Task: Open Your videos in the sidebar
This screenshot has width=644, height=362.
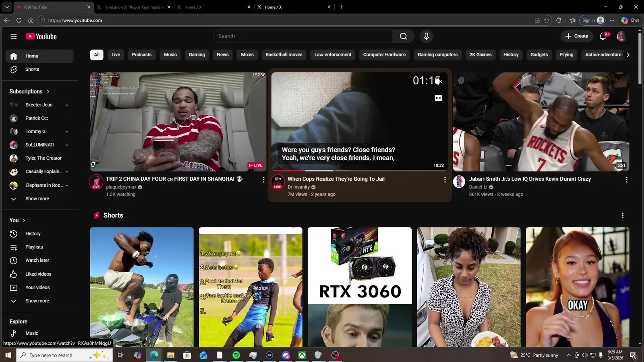Action: point(39,288)
